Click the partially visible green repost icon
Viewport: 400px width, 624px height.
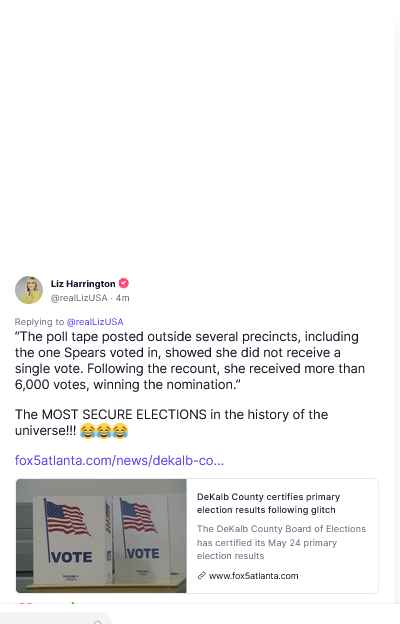coord(73,603)
